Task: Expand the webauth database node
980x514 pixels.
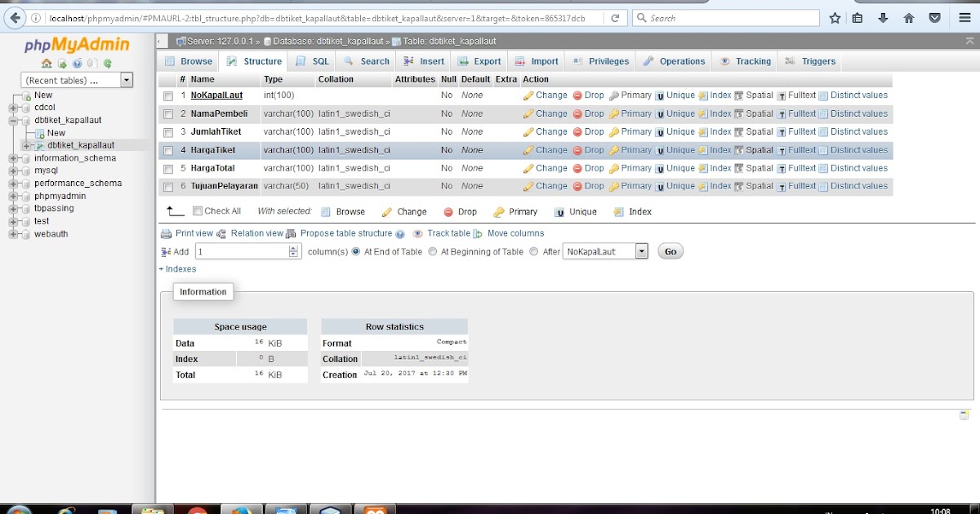Action: (x=14, y=234)
